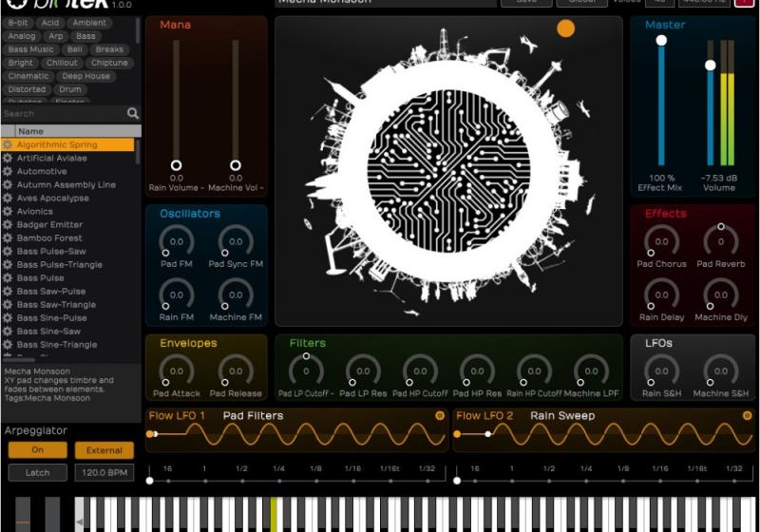Click gear icon beside Artificial Avialae
The height and width of the screenshot is (532, 760).
[8, 158]
